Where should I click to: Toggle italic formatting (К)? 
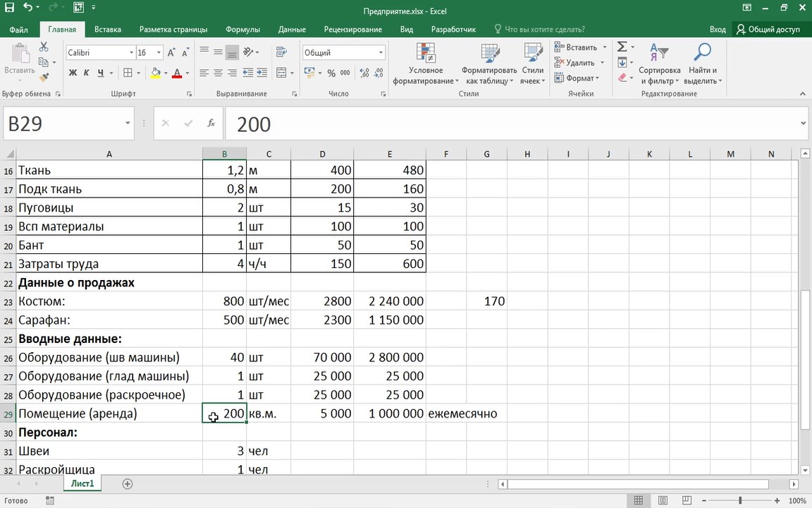tap(87, 73)
